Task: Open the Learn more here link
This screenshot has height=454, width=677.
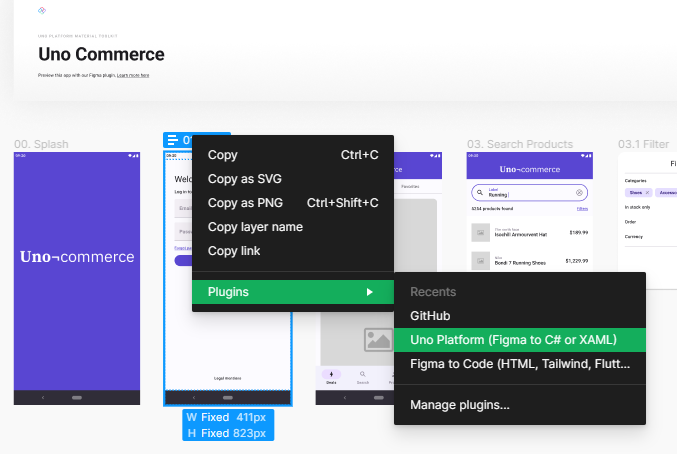Action: coord(133,76)
